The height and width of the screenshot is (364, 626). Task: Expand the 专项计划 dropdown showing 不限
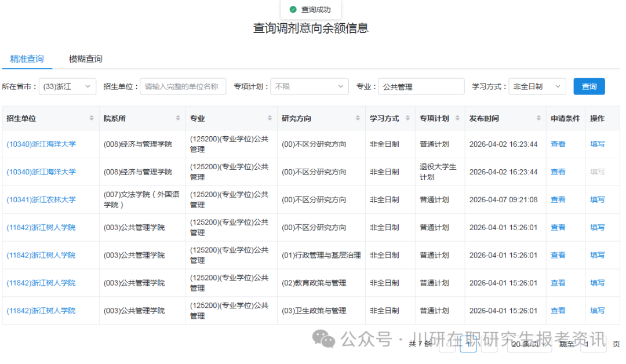coord(309,86)
